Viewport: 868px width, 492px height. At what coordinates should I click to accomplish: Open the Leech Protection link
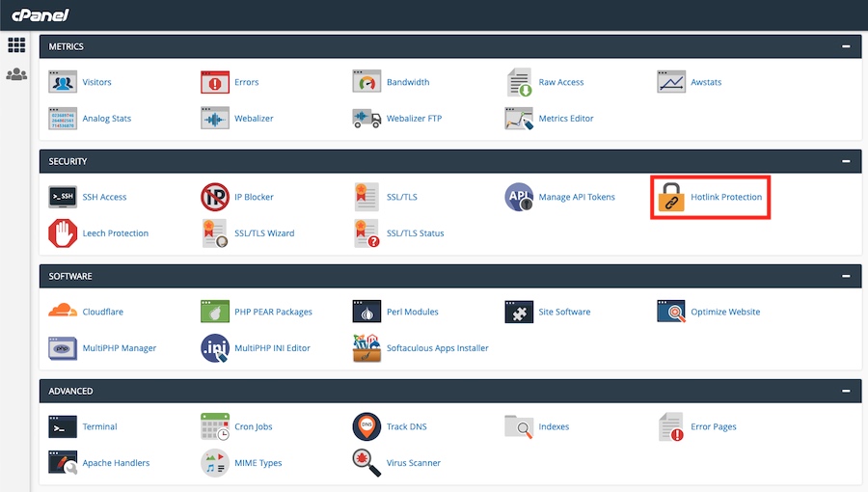point(116,233)
